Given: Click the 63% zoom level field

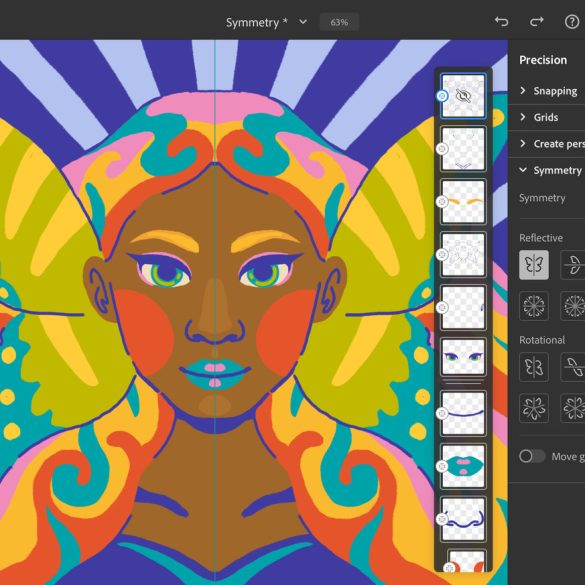Looking at the screenshot, I should pyautogui.click(x=339, y=22).
